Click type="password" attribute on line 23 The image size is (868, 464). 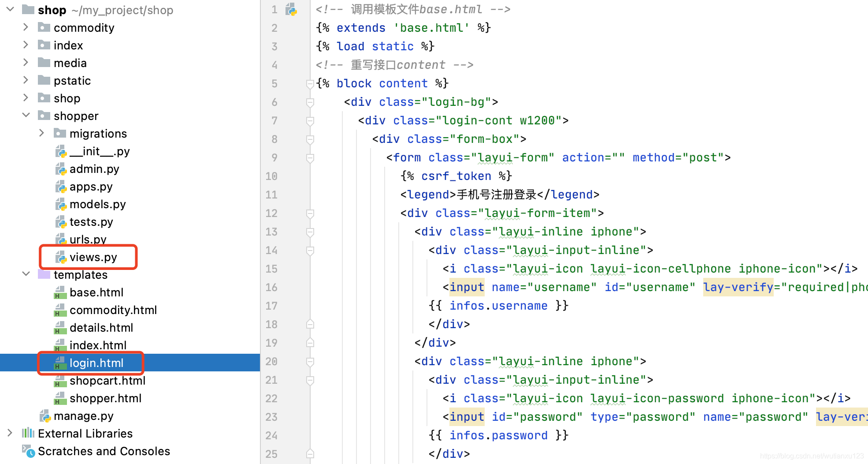coord(643,417)
